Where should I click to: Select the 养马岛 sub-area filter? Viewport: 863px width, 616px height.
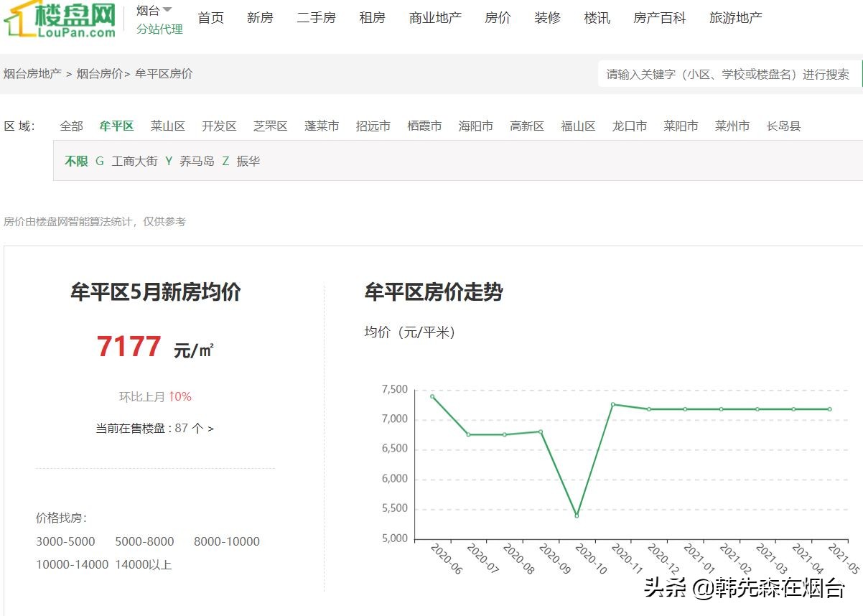coord(196,161)
